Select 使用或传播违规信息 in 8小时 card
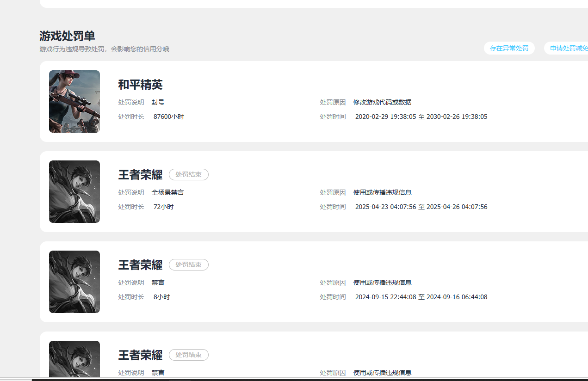588x381 pixels. [383, 283]
